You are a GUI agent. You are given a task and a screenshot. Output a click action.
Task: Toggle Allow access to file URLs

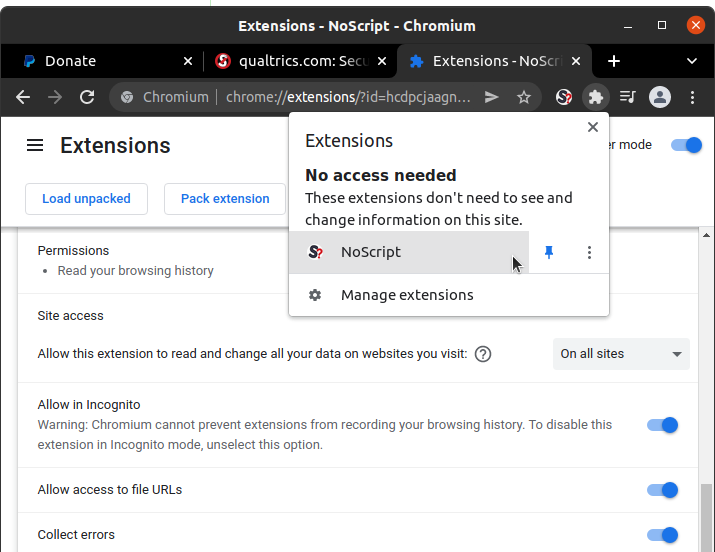coord(663,490)
